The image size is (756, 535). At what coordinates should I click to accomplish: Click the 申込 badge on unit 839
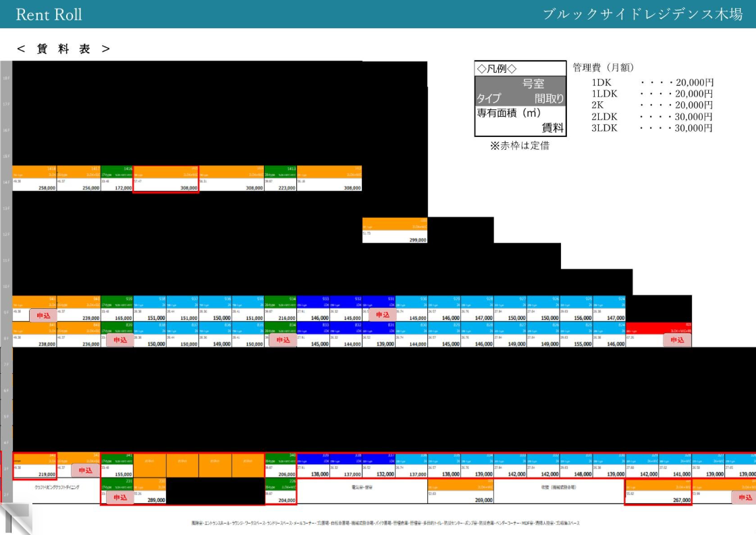pos(120,341)
